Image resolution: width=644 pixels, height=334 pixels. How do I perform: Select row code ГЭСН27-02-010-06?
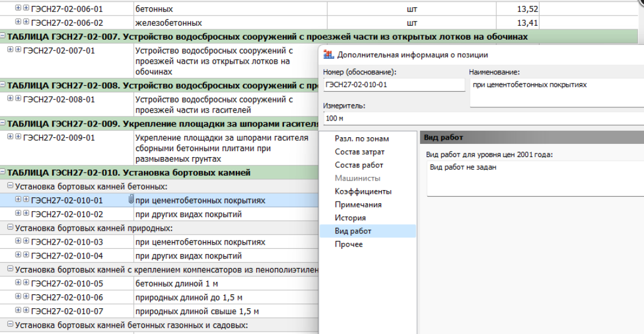click(67, 297)
